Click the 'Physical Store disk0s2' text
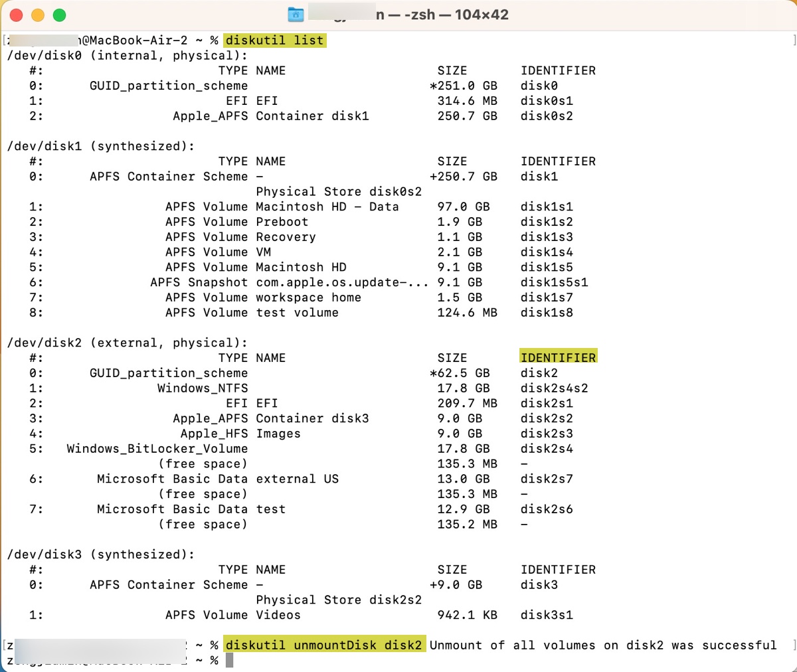Image resolution: width=797 pixels, height=672 pixels. 339,191
